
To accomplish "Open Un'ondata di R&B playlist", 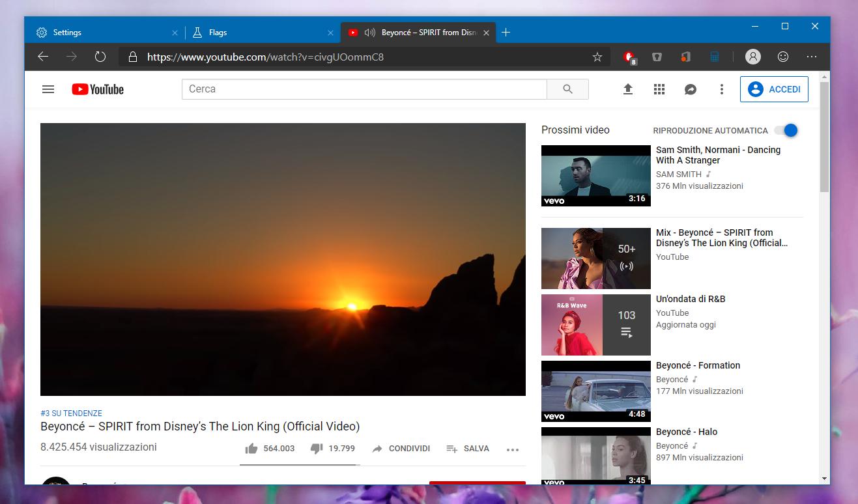I will (691, 299).
